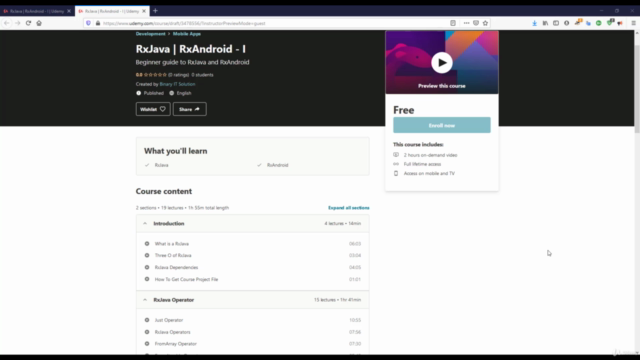Viewport: 640px width, 360px height.
Task: Click 'Full lifetime access' text
Action: (x=422, y=164)
